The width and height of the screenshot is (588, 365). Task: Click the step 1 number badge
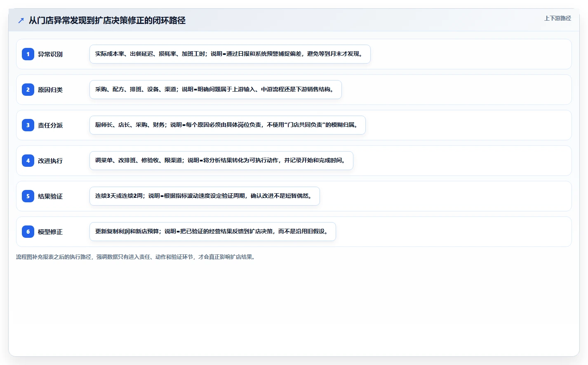[28, 54]
